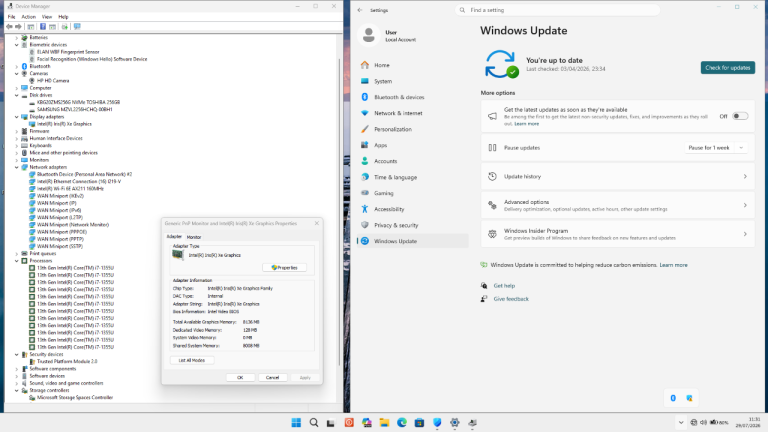Show hidden icons chevron in system tray
Viewport: 768px width, 432px height.
(681, 423)
